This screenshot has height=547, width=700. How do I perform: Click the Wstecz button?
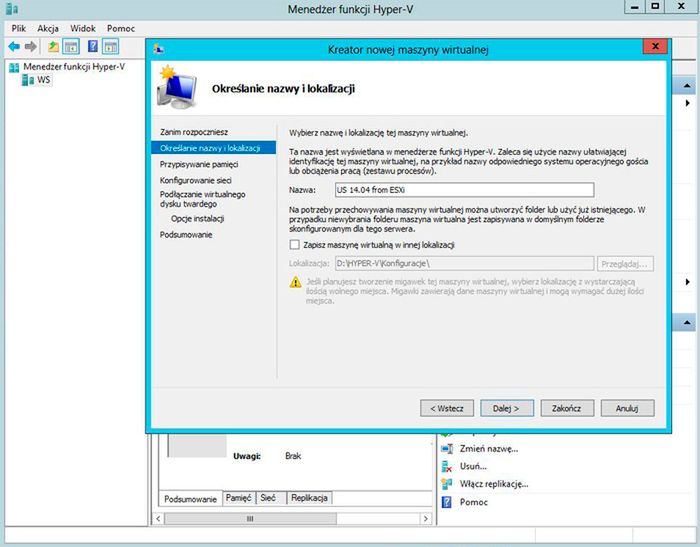[x=447, y=408]
